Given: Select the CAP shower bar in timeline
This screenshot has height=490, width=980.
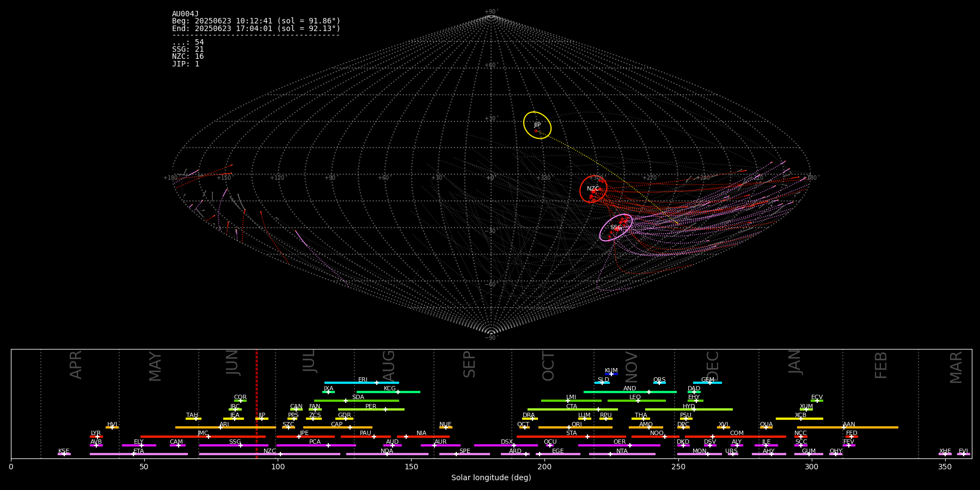Looking at the screenshot, I should pos(338,427).
